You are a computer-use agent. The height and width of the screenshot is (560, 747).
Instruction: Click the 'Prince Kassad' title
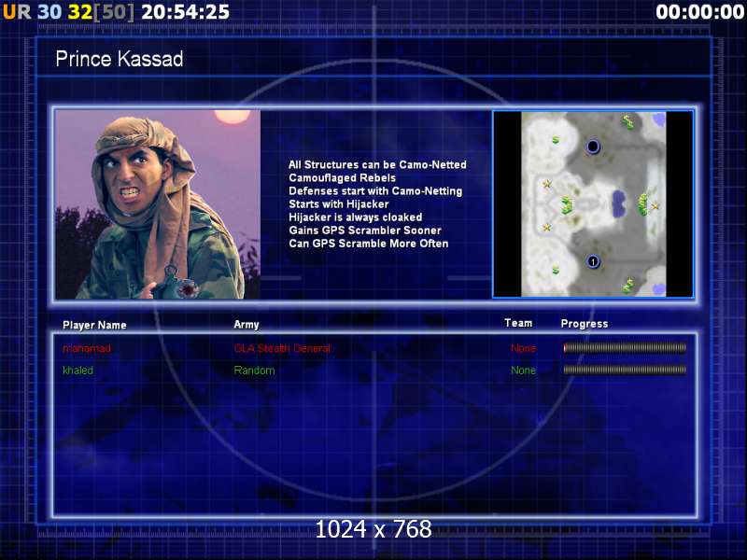click(120, 59)
